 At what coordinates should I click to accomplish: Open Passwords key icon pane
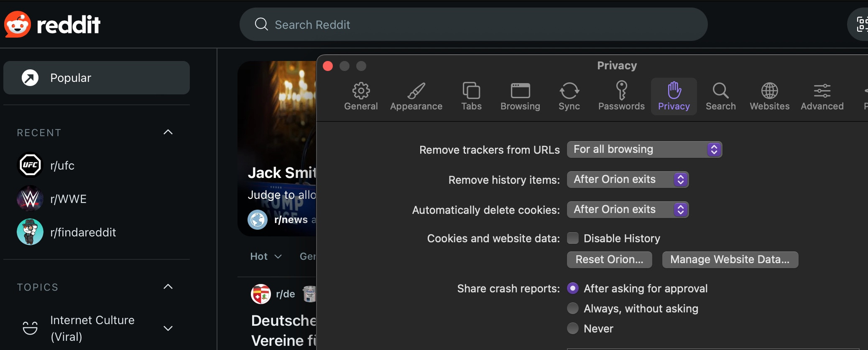(x=621, y=91)
